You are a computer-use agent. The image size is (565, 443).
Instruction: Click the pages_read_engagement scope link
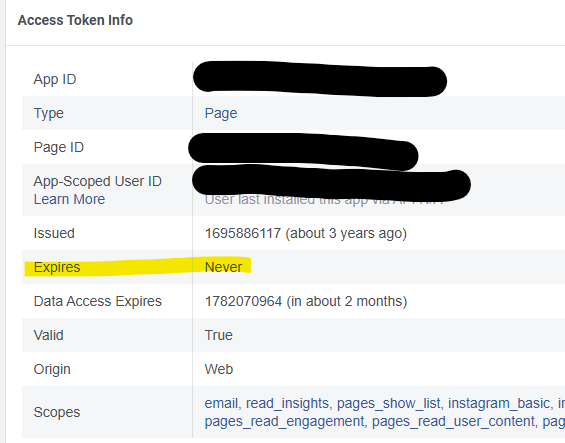pos(284,421)
